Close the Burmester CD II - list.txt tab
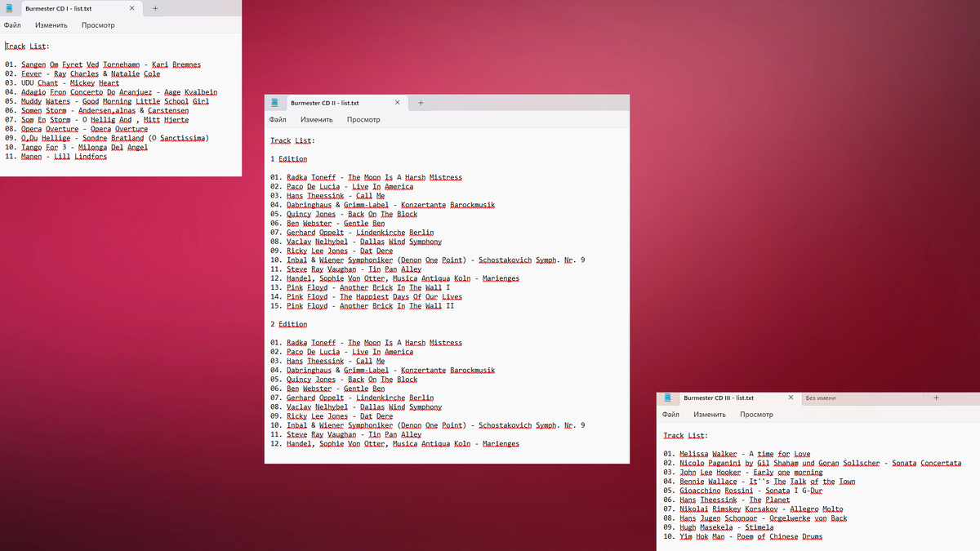Screen dimensions: 980x551 pyautogui.click(x=398, y=103)
